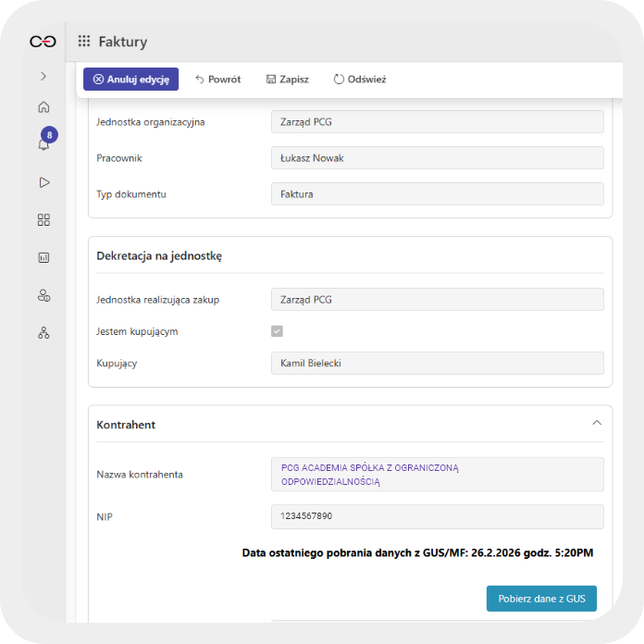Viewport: 644px width, 644px height.
Task: Click Zapisz to save the invoice
Action: (x=287, y=80)
